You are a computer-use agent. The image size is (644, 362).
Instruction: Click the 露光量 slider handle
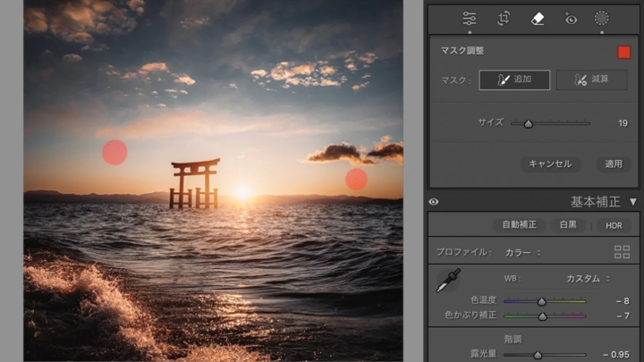(x=538, y=355)
